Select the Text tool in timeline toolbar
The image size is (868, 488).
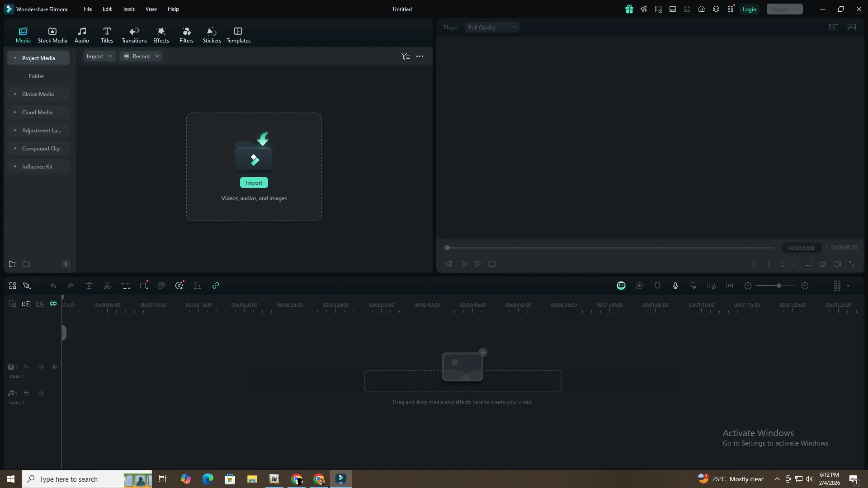point(125,286)
